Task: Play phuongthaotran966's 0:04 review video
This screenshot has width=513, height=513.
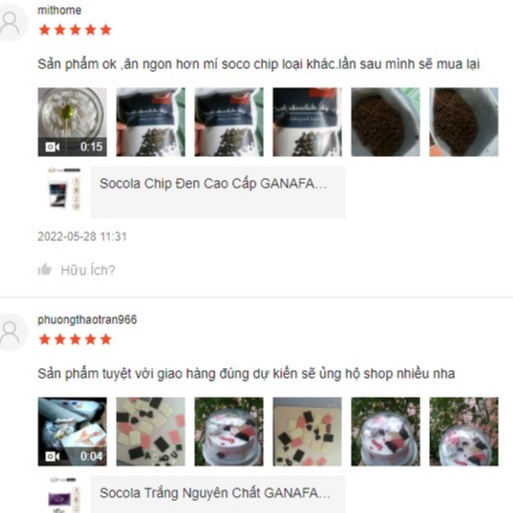Action: tap(72, 431)
